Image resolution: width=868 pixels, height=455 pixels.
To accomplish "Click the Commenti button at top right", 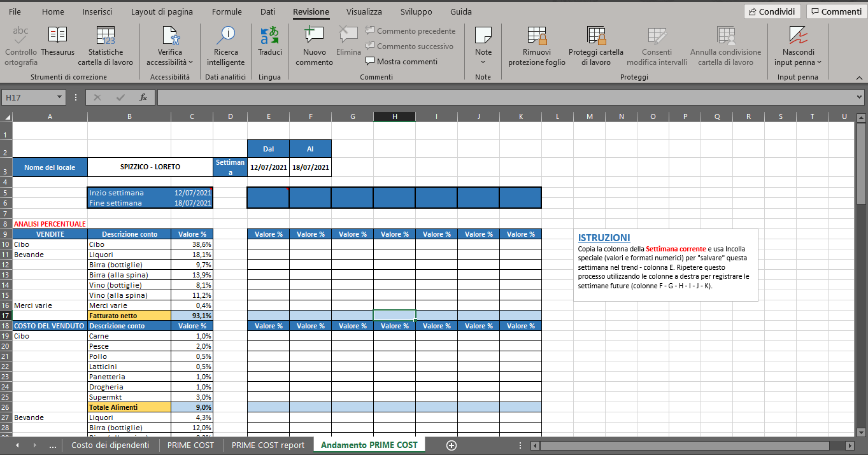I will 835,11.
